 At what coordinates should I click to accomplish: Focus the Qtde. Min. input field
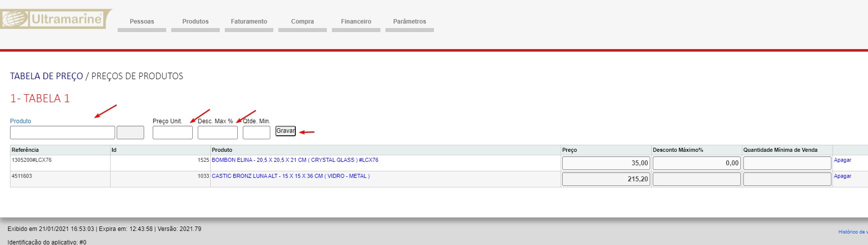click(256, 132)
